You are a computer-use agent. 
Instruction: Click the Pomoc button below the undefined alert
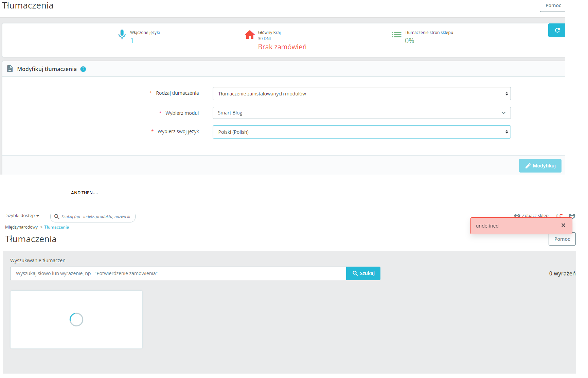click(562, 239)
